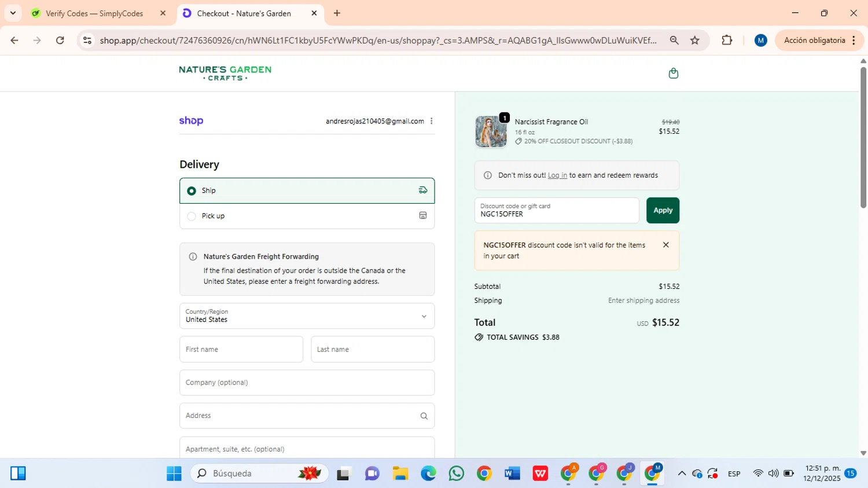This screenshot has height=488, width=868.
Task: Click the Narcissist Fragrance Oil product thumbnail
Action: (x=491, y=131)
